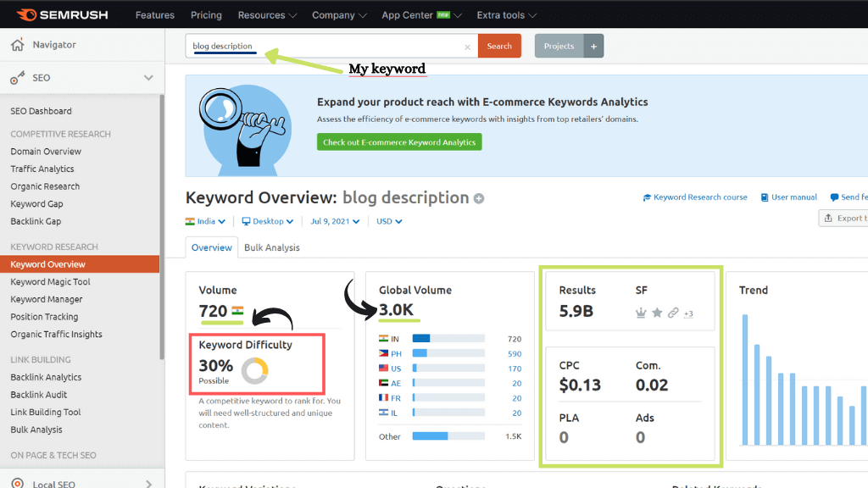Viewport: 868px width, 488px height.
Task: Collapse the SEO sidebar section
Action: pyautogui.click(x=148, y=78)
